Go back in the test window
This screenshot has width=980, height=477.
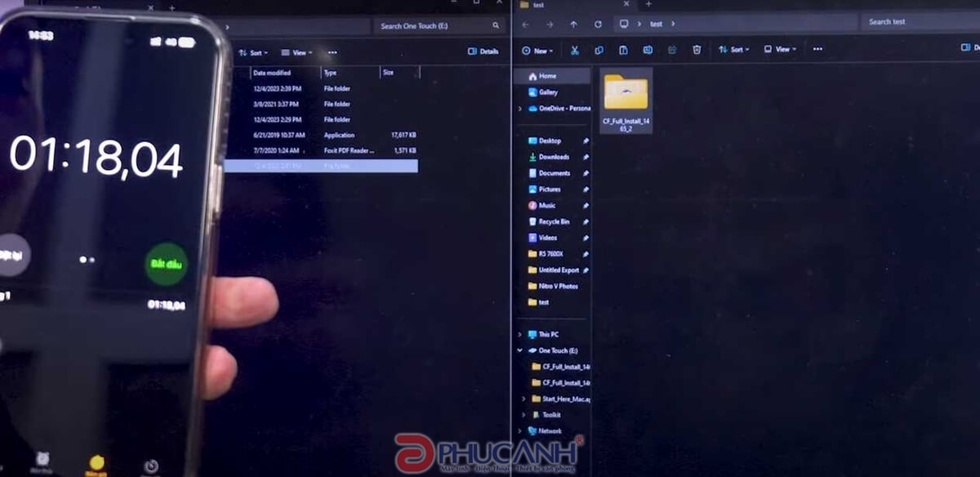525,24
